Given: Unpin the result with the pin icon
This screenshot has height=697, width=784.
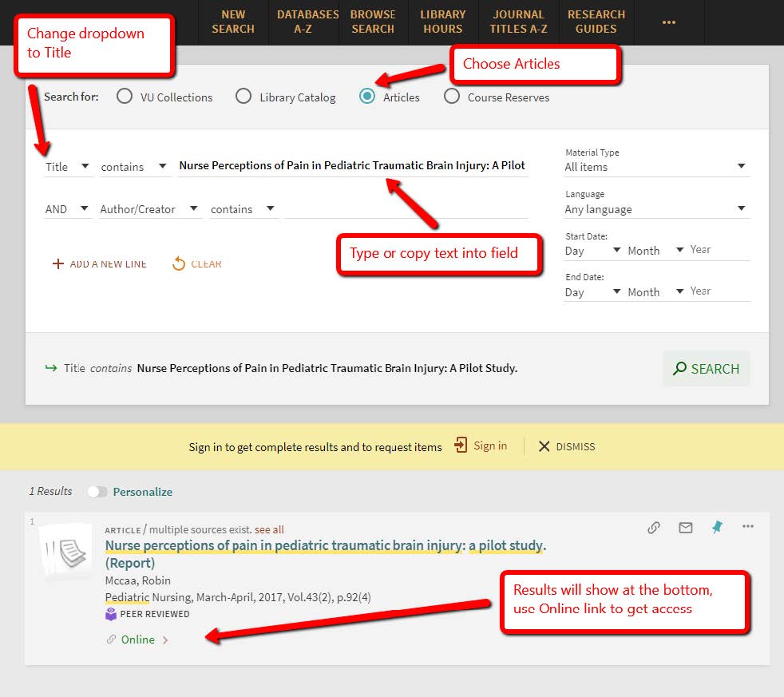Looking at the screenshot, I should tap(716, 527).
